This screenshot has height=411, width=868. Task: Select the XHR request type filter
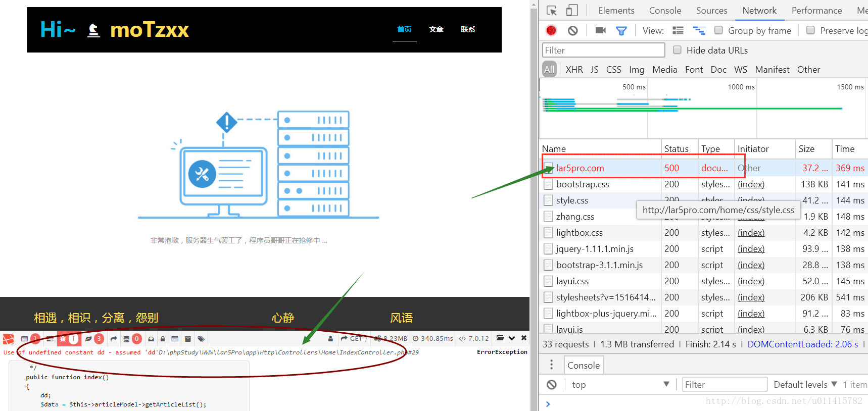pyautogui.click(x=574, y=70)
